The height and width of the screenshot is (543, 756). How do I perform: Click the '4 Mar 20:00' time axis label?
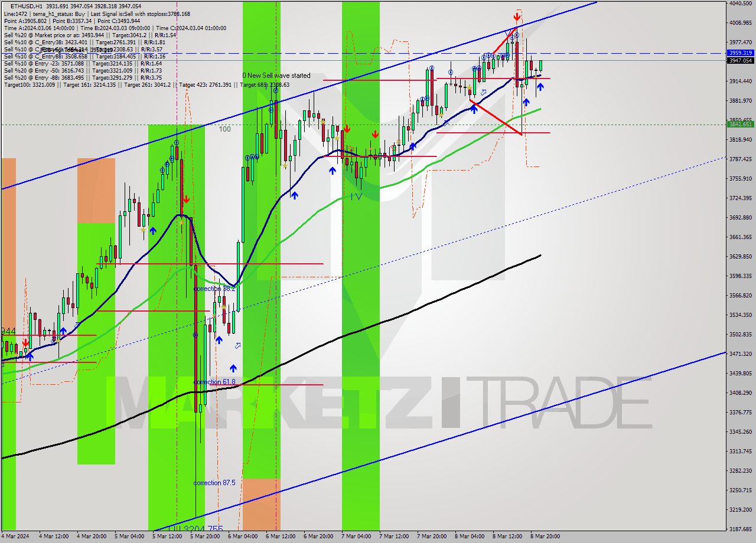[92, 537]
